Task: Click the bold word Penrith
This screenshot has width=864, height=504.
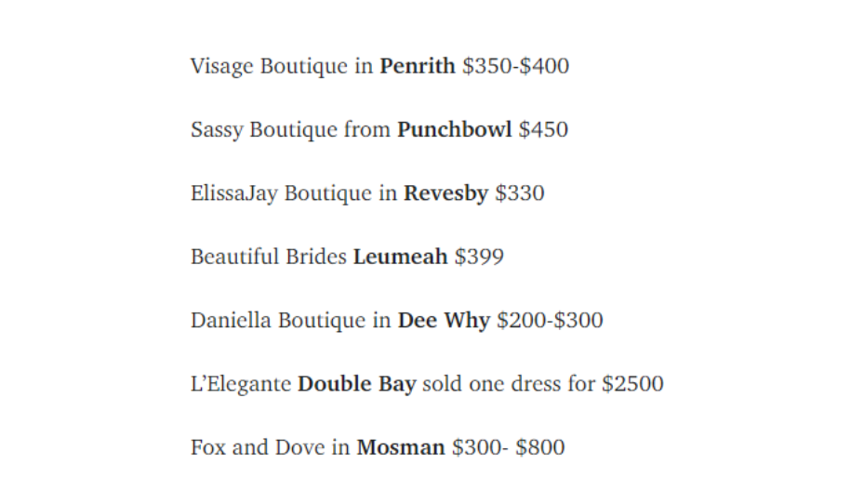Action: tap(418, 65)
